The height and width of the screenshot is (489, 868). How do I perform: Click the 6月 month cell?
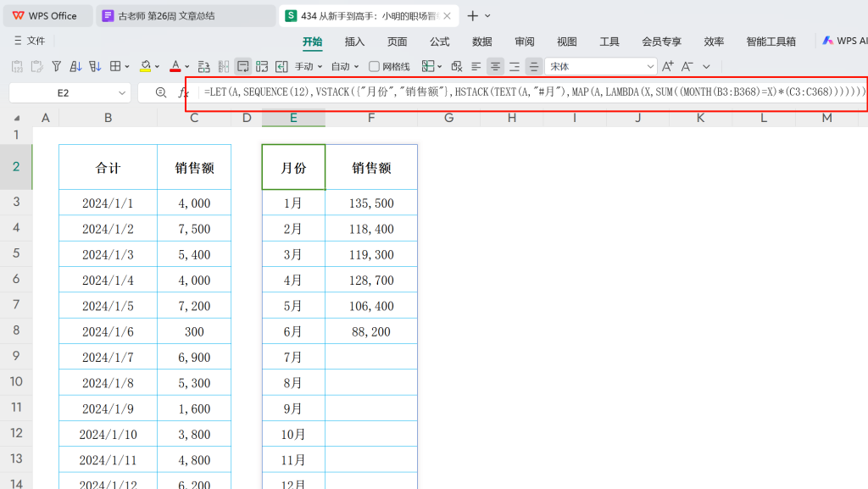(293, 331)
